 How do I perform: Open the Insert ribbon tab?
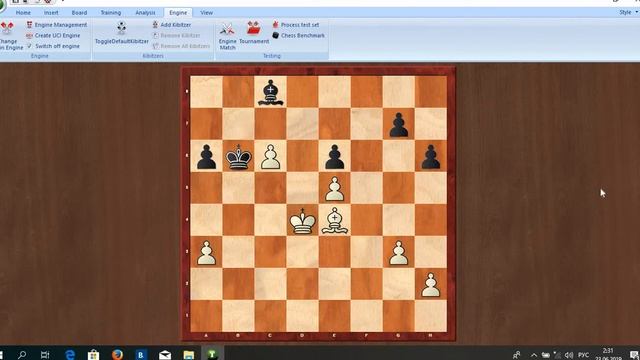[x=51, y=13]
